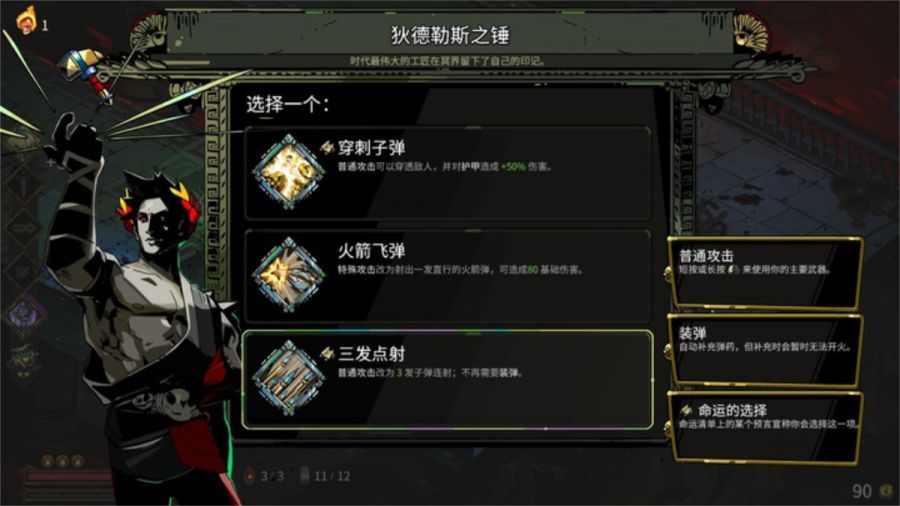The width and height of the screenshot is (900, 506).
Task: Click the ammo icon showing 11/12
Action: click(x=305, y=474)
